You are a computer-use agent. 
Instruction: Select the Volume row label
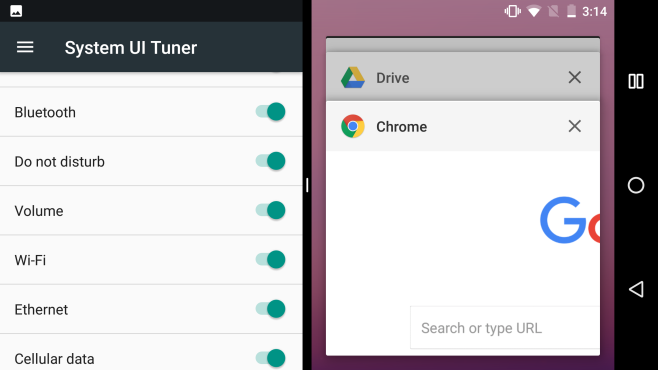pos(39,211)
